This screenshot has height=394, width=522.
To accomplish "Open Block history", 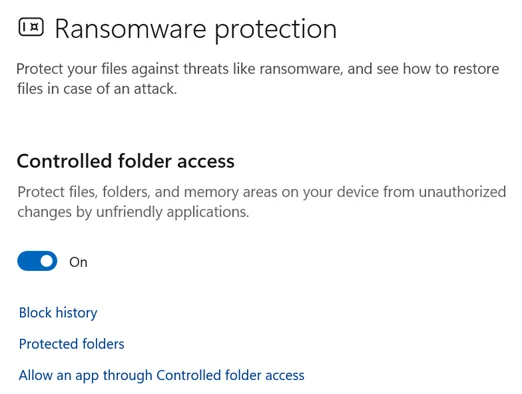I will tap(58, 313).
